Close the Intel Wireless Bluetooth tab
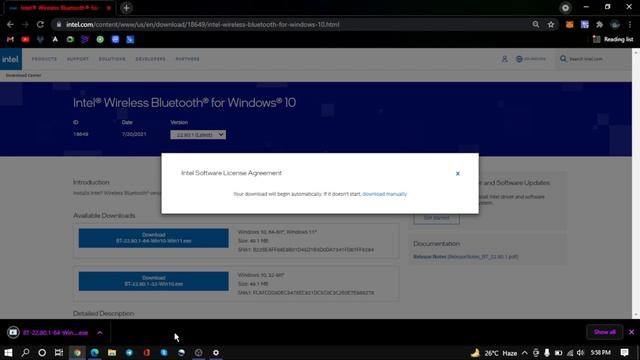The image size is (640, 360). click(109, 8)
